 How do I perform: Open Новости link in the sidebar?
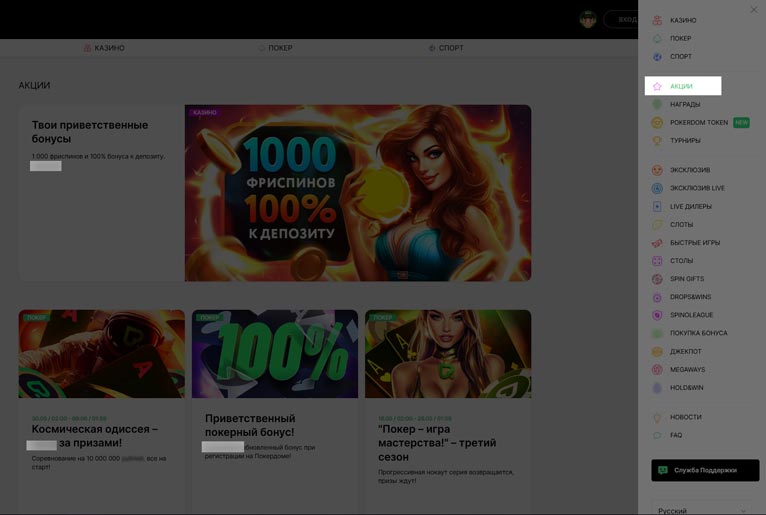[685, 417]
